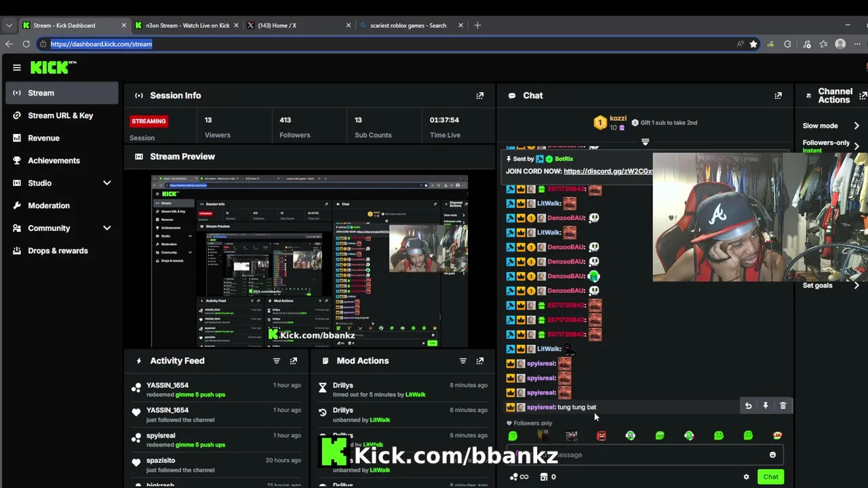
Task: Click Drillys 'timed out for 5 minutes' entry
Action: (403, 390)
